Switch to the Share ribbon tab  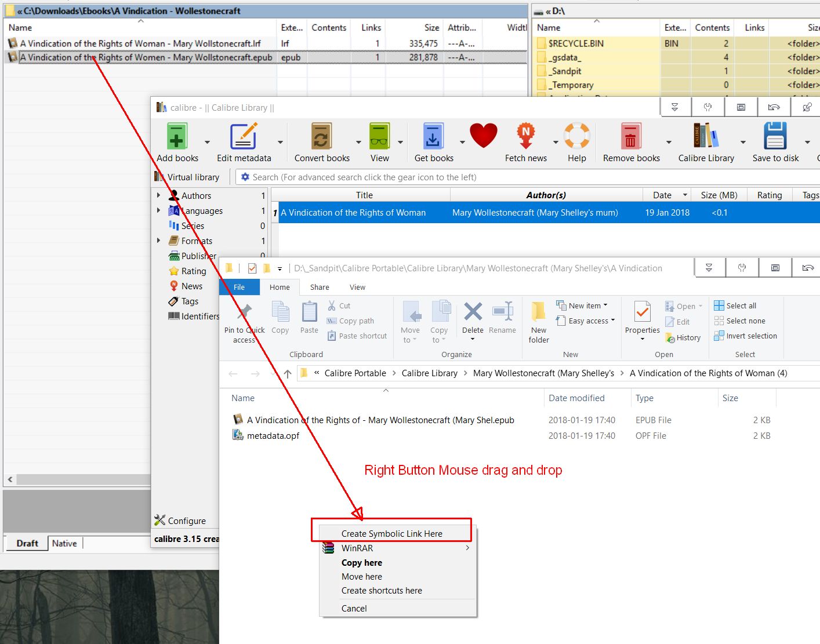click(x=320, y=287)
